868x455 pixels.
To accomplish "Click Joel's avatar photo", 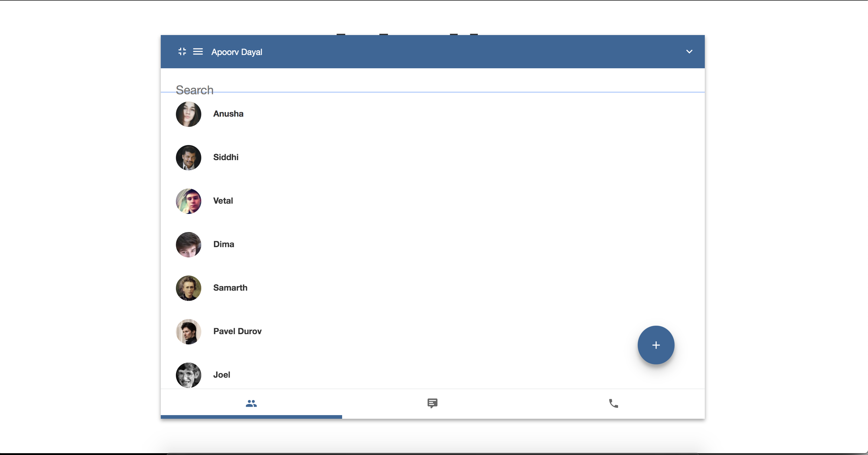I will tap(188, 375).
